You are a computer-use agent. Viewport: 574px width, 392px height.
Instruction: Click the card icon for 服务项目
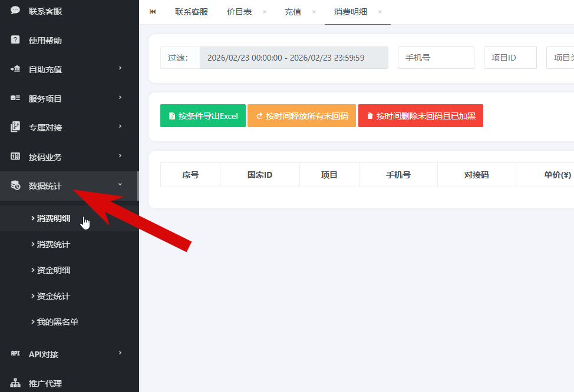click(15, 98)
